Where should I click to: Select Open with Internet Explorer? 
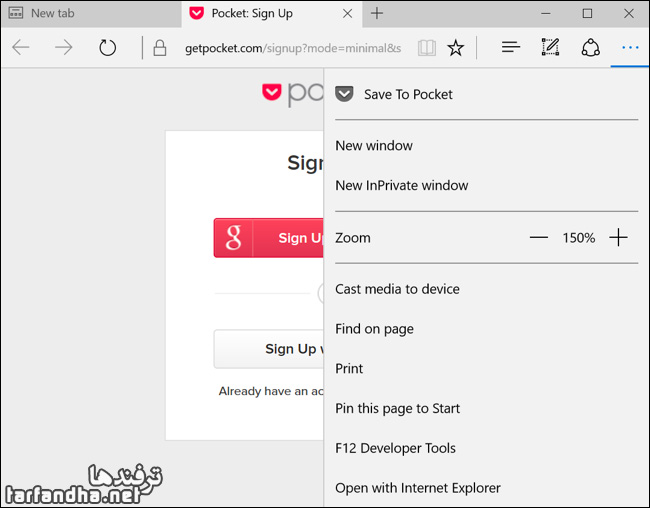486,488
